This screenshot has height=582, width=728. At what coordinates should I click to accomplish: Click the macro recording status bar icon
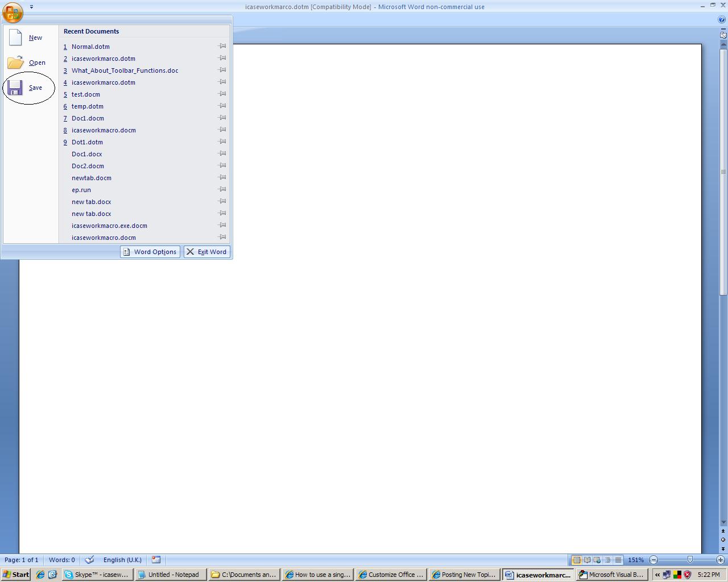(x=156, y=560)
